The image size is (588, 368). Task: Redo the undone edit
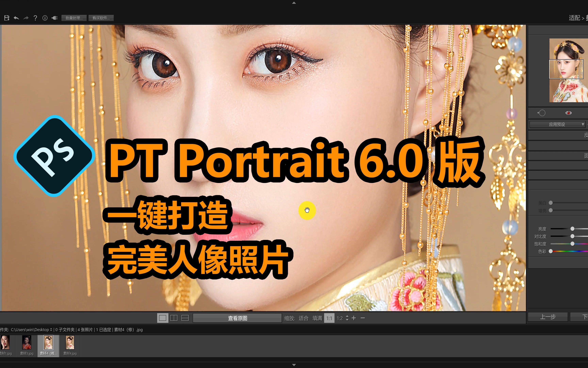(x=26, y=18)
